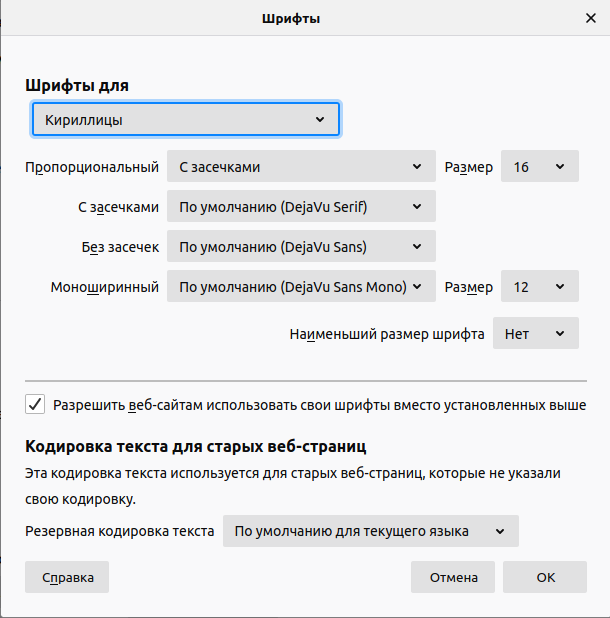Open the Пропорциональный font type dropdown
This screenshot has width=610, height=618.
(301, 166)
